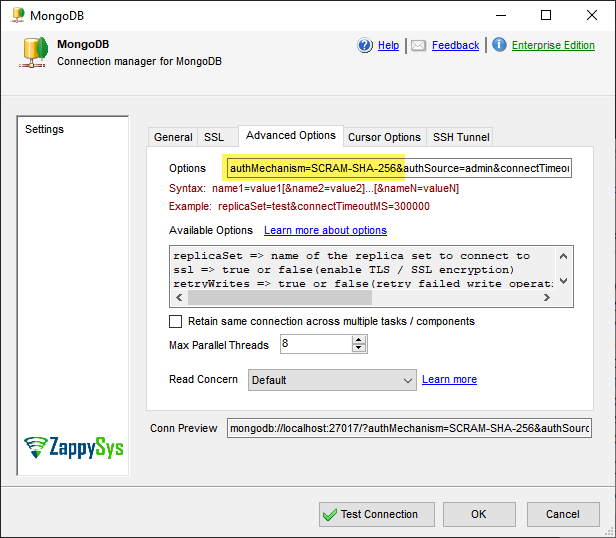Minimize the MongoDB window
616x538 pixels.
(x=501, y=15)
